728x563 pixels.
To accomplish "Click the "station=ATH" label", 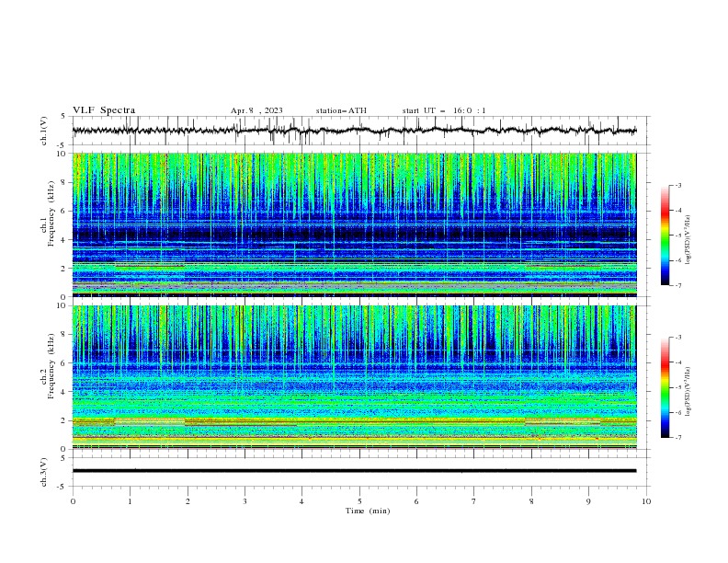I will tap(341, 110).
